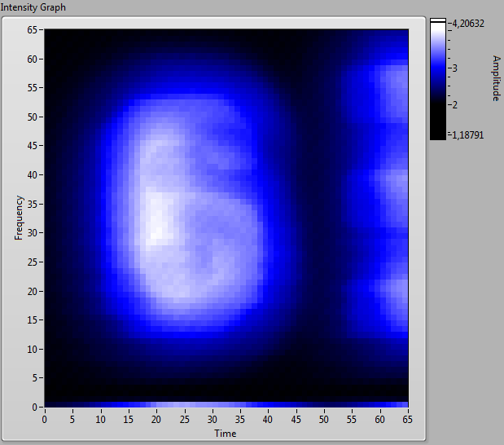The image size is (504, 445).
Task: Click Frequency axis value 60
Action: pyautogui.click(x=32, y=59)
